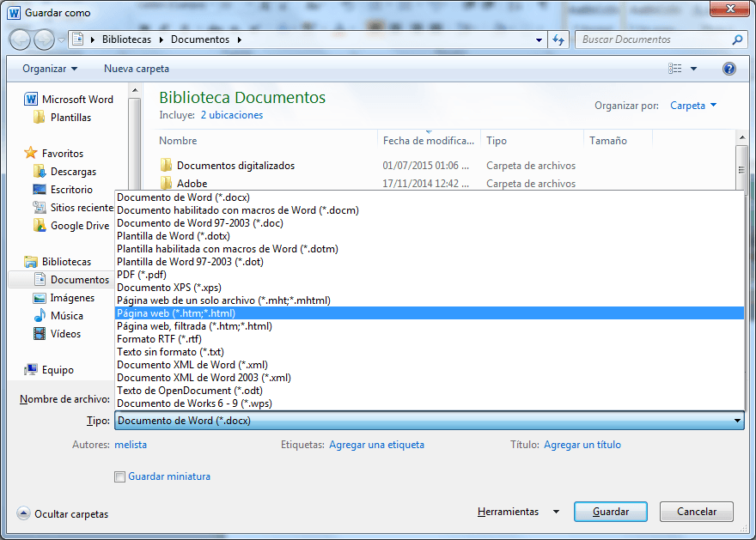Open the Tipo file format dropdown
The image size is (756, 540).
point(429,421)
